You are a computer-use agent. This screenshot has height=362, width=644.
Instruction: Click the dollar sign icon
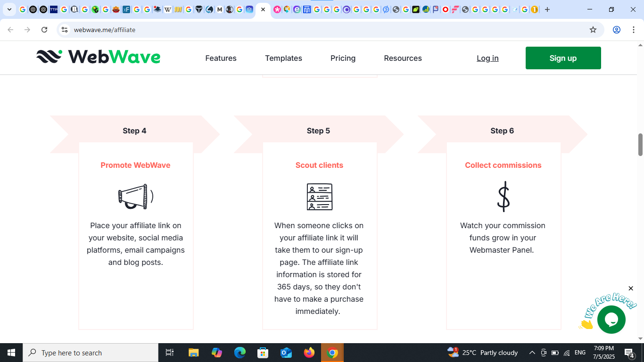point(504,197)
